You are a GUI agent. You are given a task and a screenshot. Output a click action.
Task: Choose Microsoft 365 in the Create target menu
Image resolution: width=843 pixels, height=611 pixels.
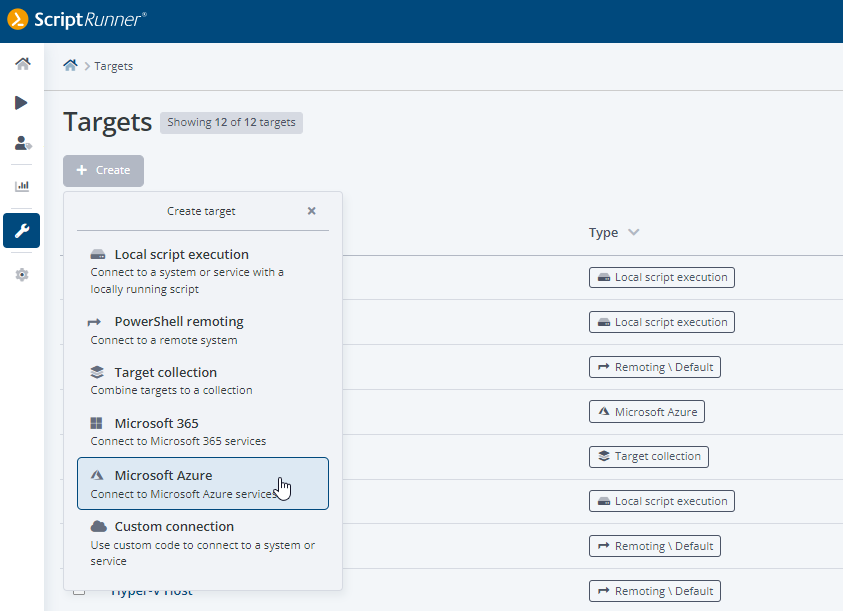pos(203,432)
